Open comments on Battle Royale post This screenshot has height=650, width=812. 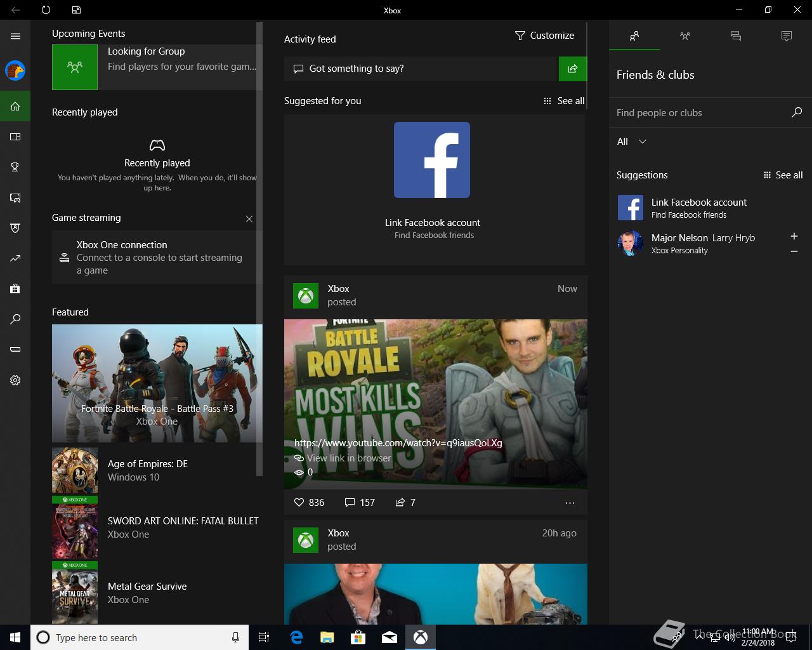(360, 502)
